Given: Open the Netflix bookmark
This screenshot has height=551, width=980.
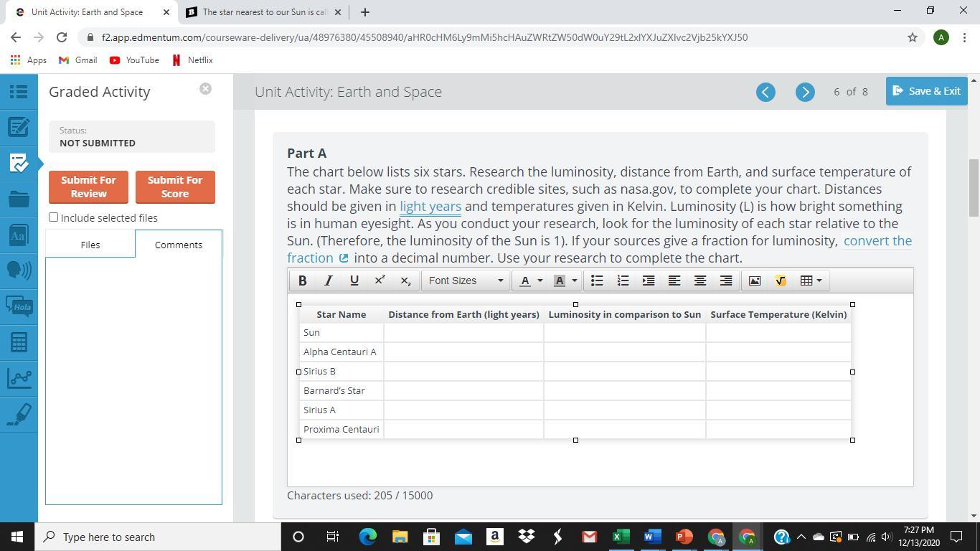Looking at the screenshot, I should pyautogui.click(x=193, y=60).
